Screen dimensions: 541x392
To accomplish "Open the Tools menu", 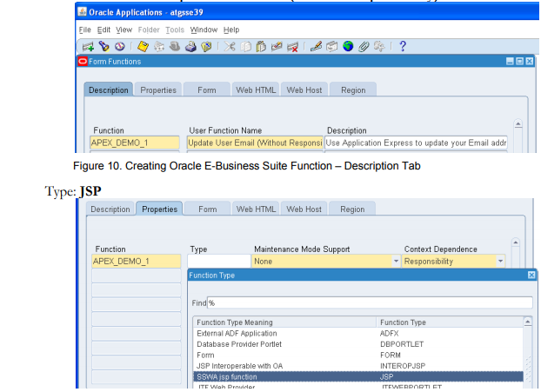I will (175, 30).
